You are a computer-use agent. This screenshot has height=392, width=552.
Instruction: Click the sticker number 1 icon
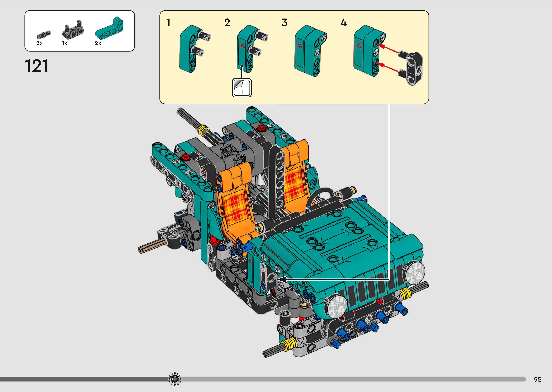242,88
